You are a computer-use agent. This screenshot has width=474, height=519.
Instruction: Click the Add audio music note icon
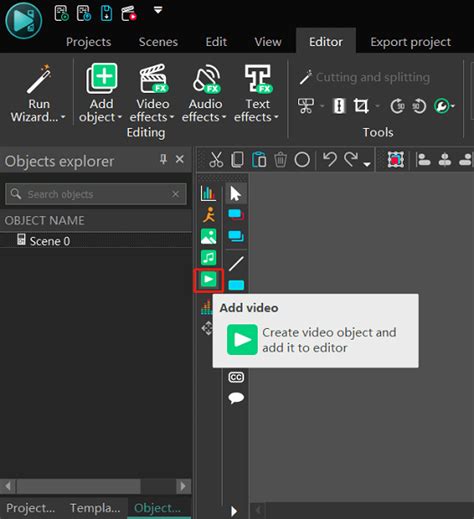[x=209, y=258]
